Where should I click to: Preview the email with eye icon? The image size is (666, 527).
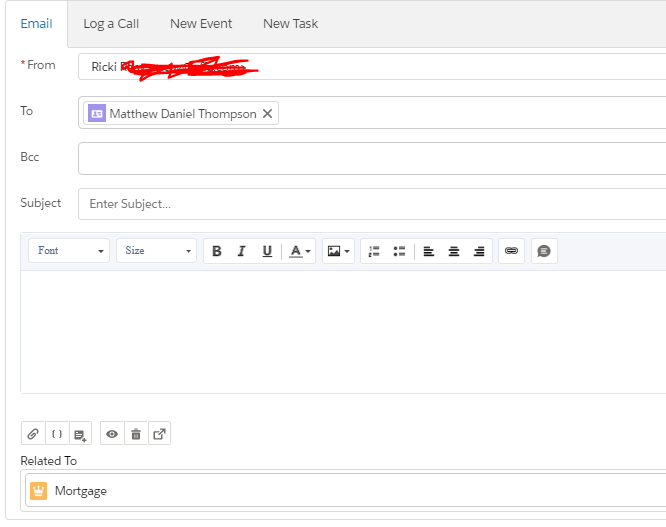(x=112, y=434)
